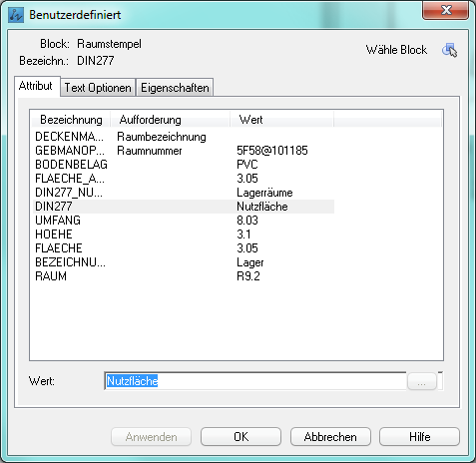Screen dimensions: 476x463
Task: Click value 5F58@101185
Action: (x=272, y=151)
